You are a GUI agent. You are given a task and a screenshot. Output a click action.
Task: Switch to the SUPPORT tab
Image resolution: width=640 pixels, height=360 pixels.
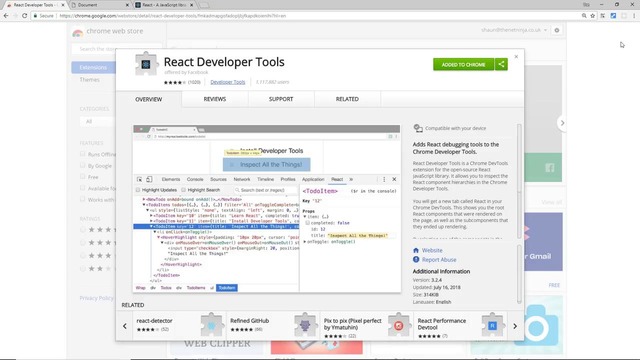pos(281,99)
